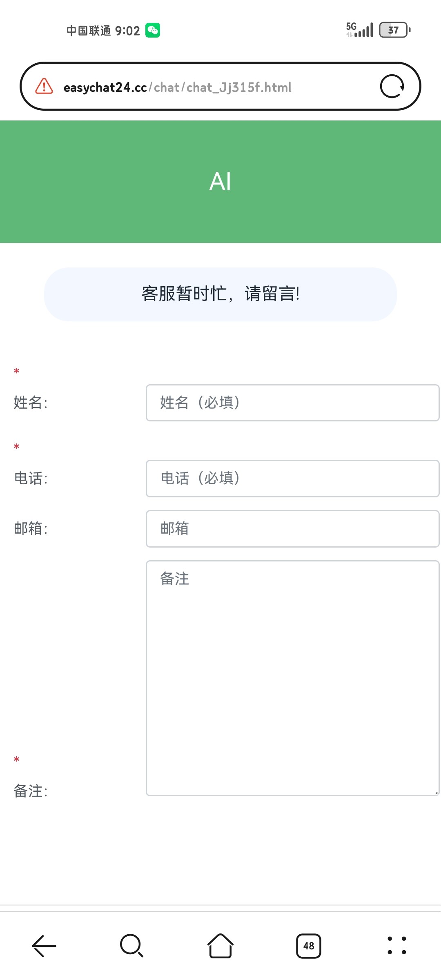Open search with the magnifier icon

[132, 946]
